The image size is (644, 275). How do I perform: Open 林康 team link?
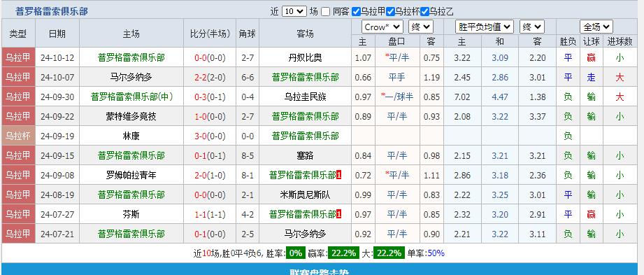(131, 136)
